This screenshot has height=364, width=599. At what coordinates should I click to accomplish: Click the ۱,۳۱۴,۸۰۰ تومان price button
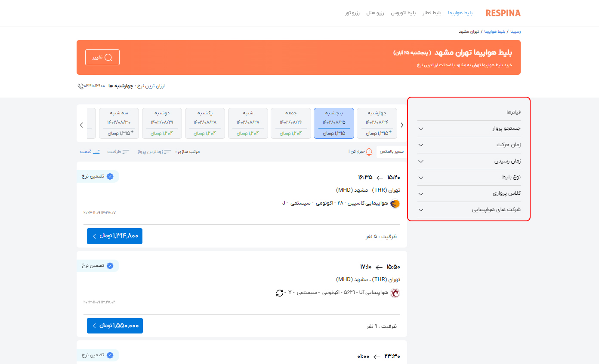pos(114,236)
